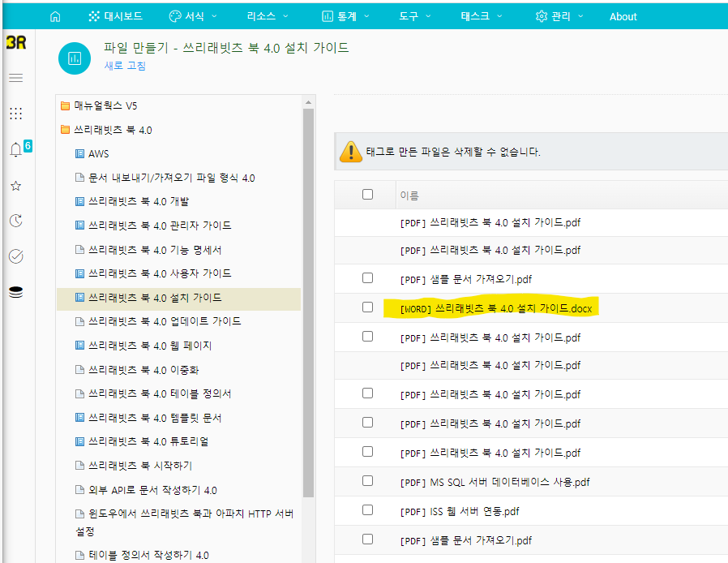Screen dimensions: 728x563
Task: Open 쓰리래빗츠 북 4.0 기능 명세서
Action: [x=155, y=250]
